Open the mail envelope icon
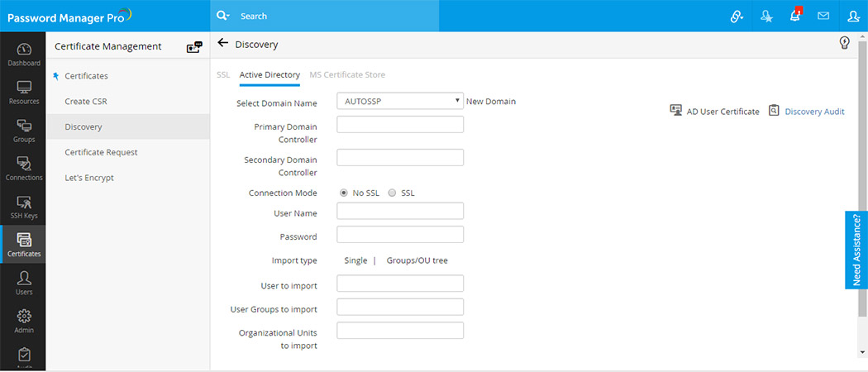 tap(823, 16)
